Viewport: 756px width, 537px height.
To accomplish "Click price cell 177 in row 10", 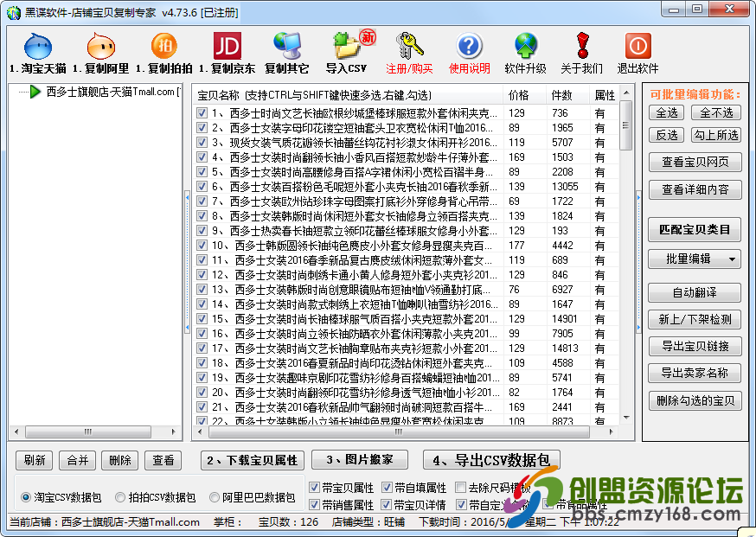I will click(516, 246).
